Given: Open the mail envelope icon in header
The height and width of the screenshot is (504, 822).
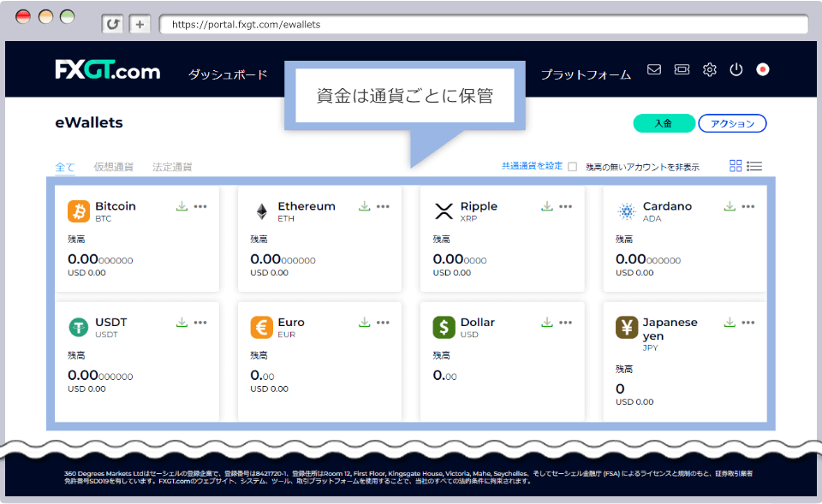Looking at the screenshot, I should click(x=653, y=69).
